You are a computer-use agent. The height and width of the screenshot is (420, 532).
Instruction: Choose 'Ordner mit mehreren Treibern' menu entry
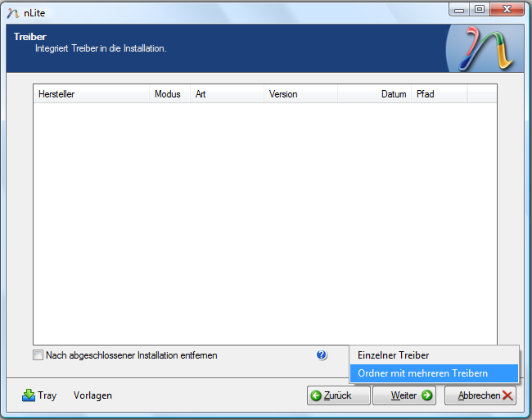tap(422, 373)
